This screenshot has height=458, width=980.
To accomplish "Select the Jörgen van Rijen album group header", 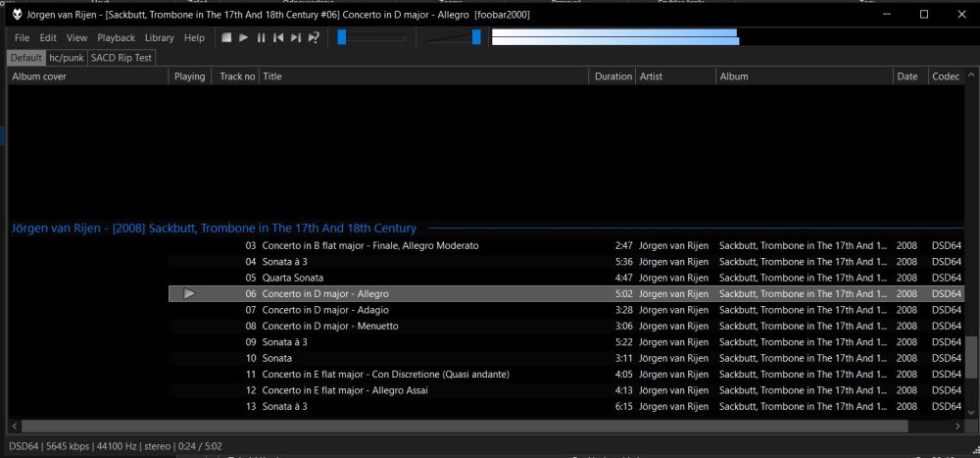I will click(x=214, y=228).
